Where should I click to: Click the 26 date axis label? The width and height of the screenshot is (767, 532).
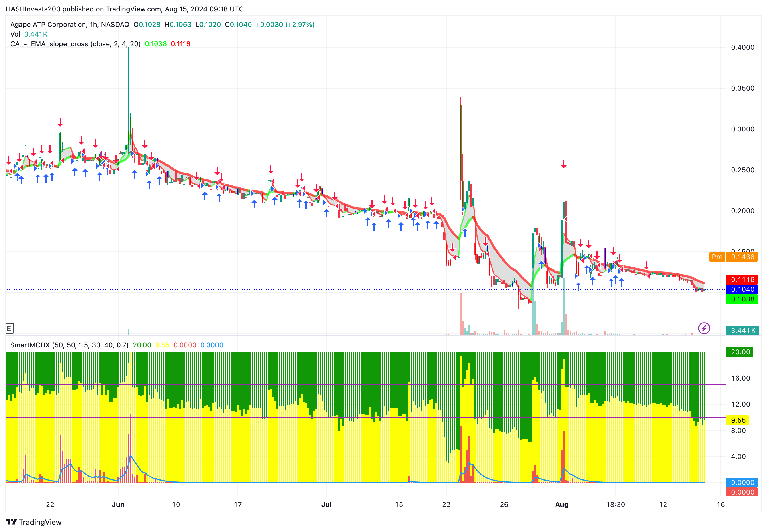pyautogui.click(x=504, y=504)
